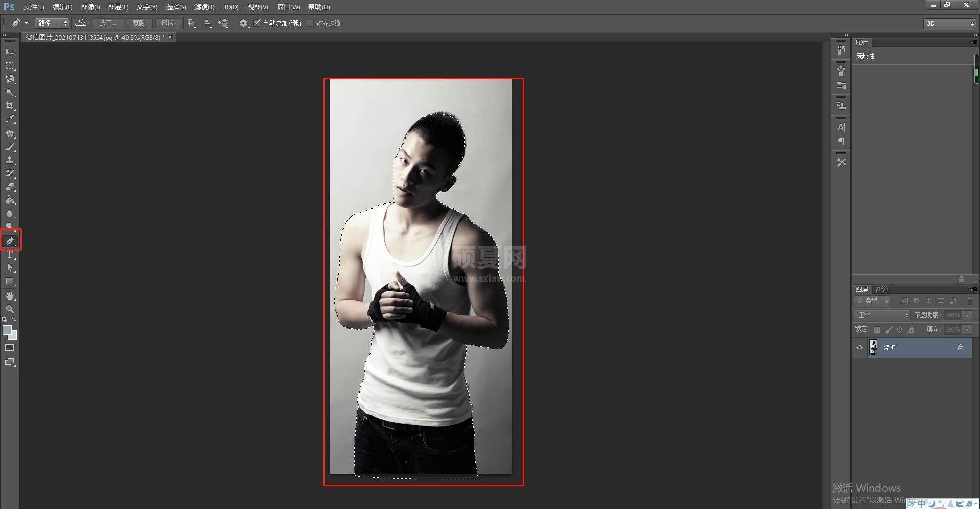Image resolution: width=980 pixels, height=509 pixels.
Task: Click the foreground color swatch
Action: click(x=7, y=330)
